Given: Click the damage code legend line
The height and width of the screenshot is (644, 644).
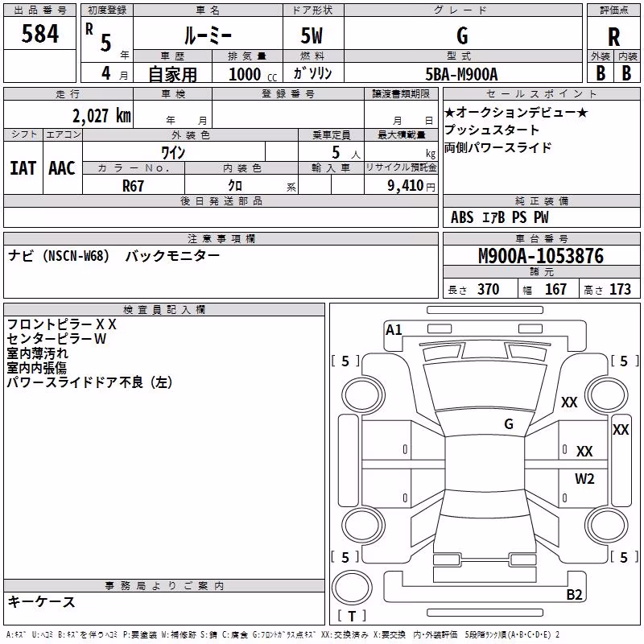Looking at the screenshot, I should pos(283,634).
